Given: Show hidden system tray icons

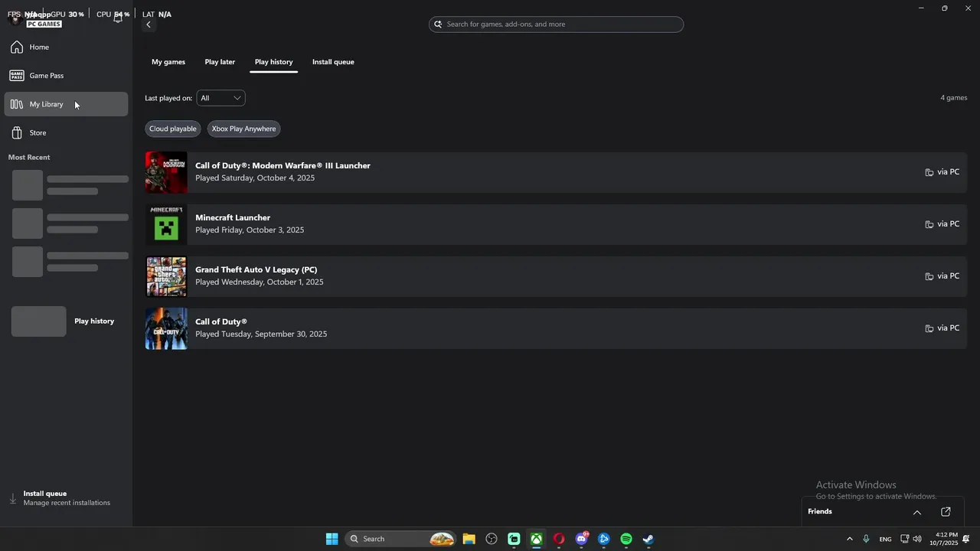Looking at the screenshot, I should 849,539.
